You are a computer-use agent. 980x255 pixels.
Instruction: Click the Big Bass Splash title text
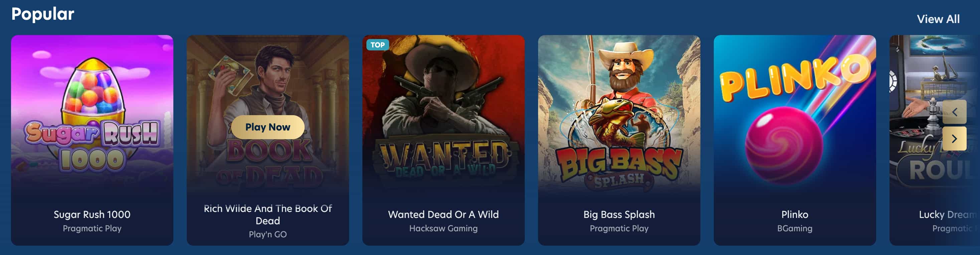point(619,214)
